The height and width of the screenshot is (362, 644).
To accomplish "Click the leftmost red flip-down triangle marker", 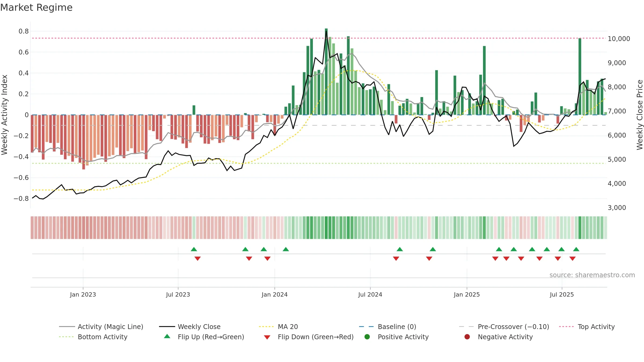I will [x=197, y=258].
